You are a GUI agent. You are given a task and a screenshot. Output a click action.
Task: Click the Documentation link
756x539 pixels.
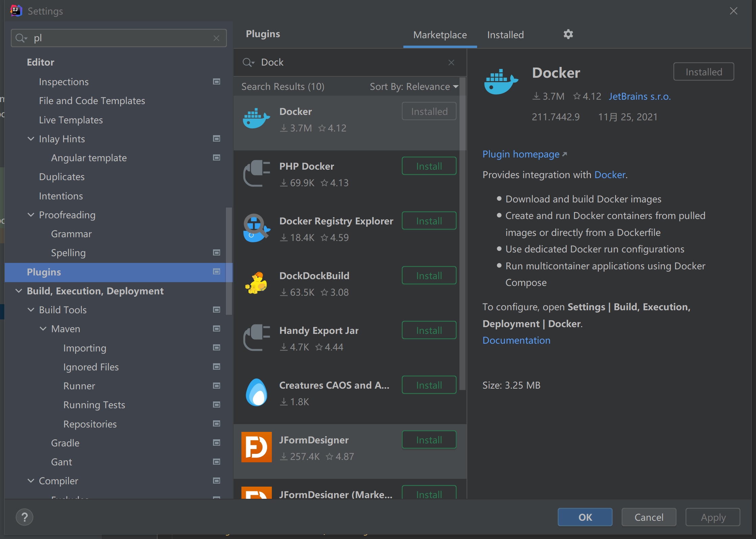[516, 340]
